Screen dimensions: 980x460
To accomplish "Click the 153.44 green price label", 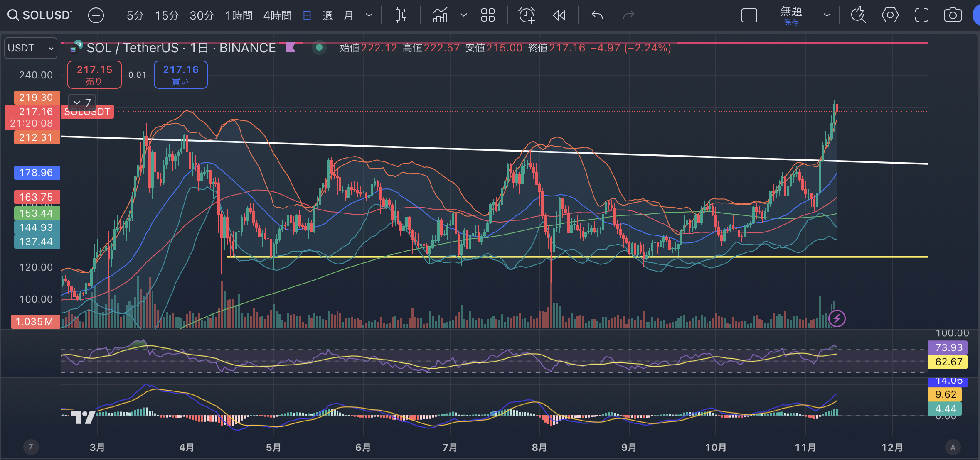I will (37, 213).
